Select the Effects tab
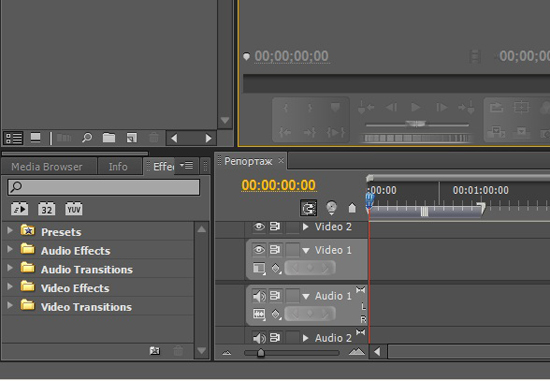The width and height of the screenshot is (550, 381). coord(160,166)
